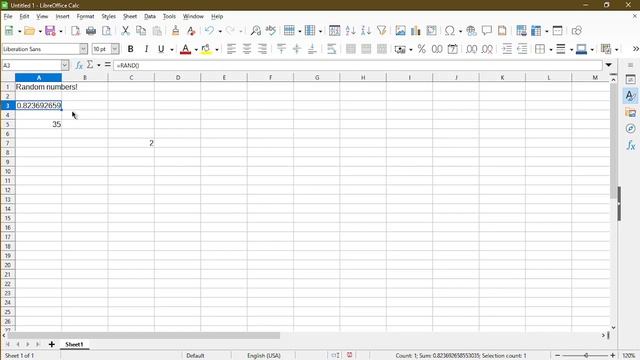Toggle Align Bottom vertical alignment
640x360 pixels.
[x=312, y=49]
